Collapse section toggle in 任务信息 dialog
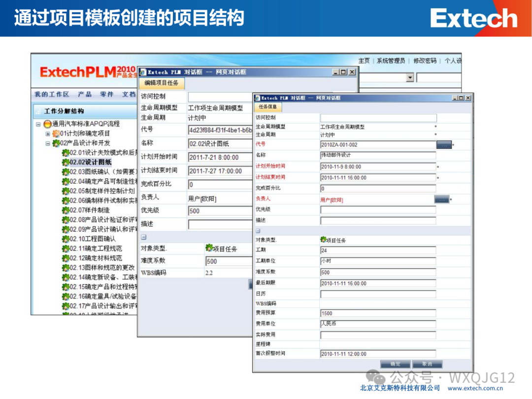 pyautogui.click(x=258, y=231)
